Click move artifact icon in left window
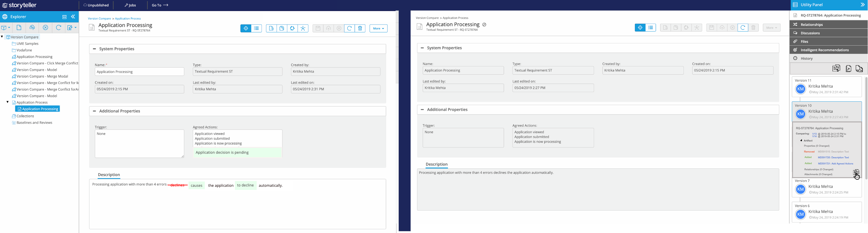This screenshot has width=868, height=233. tap(271, 28)
